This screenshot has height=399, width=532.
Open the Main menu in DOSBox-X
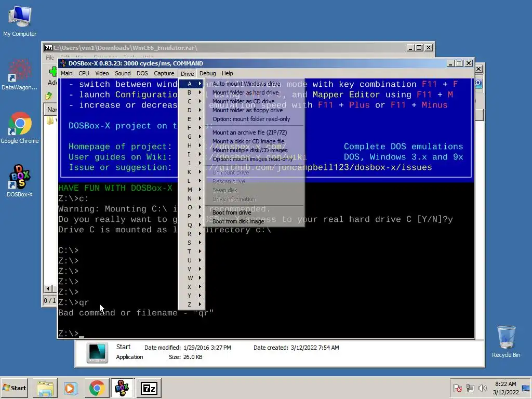pos(66,73)
